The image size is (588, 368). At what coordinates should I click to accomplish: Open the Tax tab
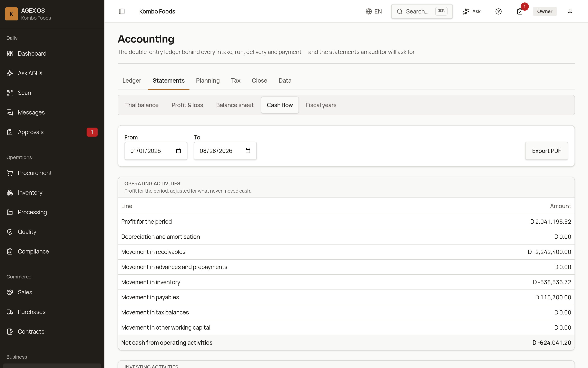[x=235, y=81]
